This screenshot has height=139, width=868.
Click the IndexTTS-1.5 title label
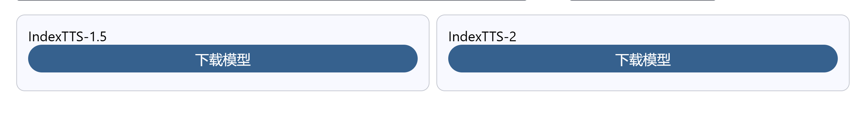[x=67, y=37]
